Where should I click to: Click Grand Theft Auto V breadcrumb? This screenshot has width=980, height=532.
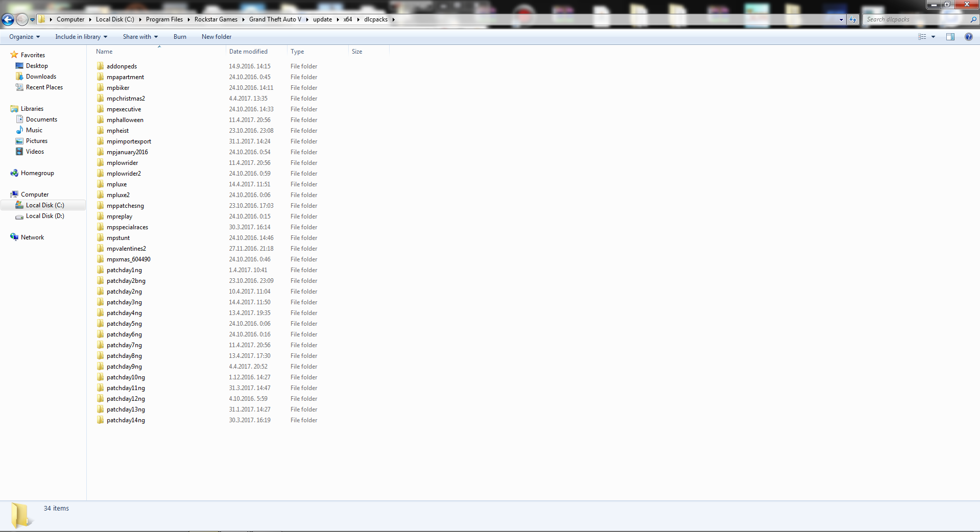coord(275,19)
